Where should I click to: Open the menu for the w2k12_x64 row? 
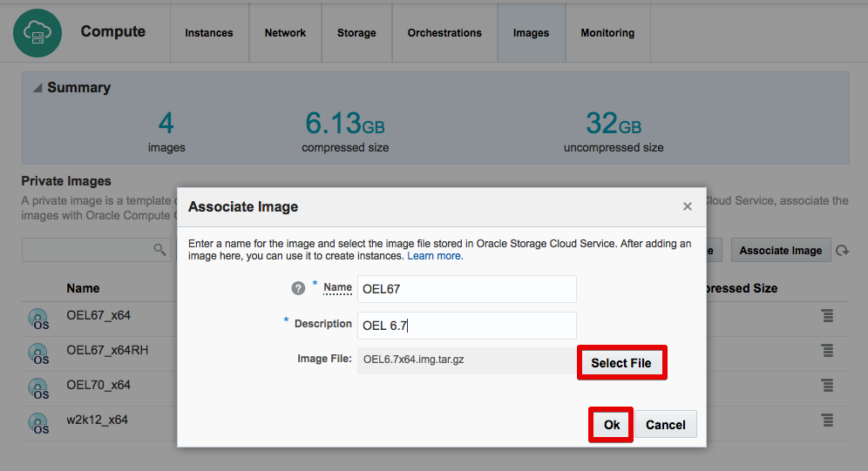click(x=828, y=421)
